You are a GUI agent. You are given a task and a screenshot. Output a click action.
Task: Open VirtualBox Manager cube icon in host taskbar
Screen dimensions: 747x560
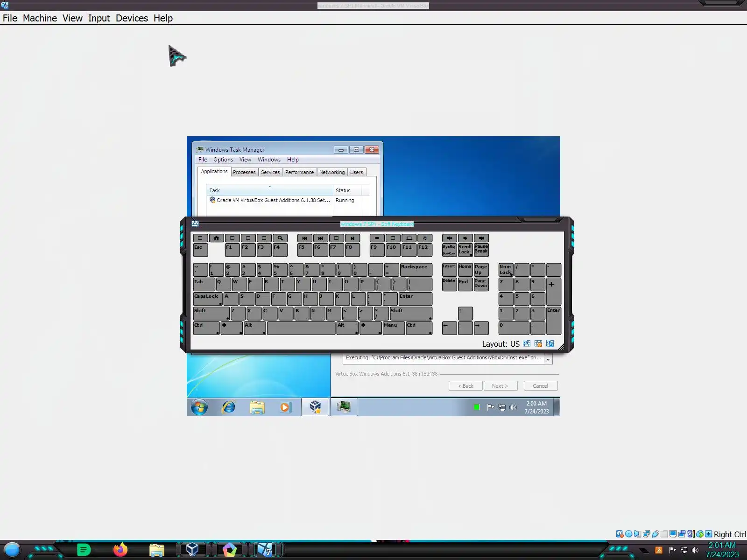coord(192,549)
